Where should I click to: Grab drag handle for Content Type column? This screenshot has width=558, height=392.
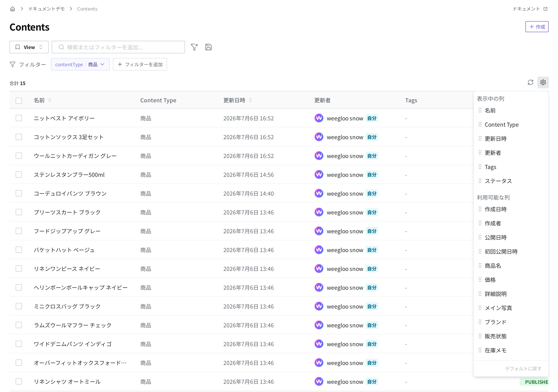480,124
